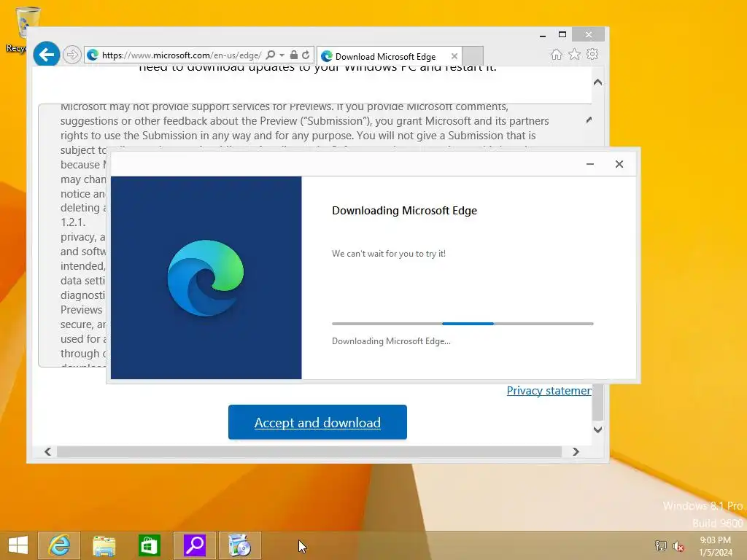Close the Downloading Microsoft Edge dialog

(x=619, y=164)
